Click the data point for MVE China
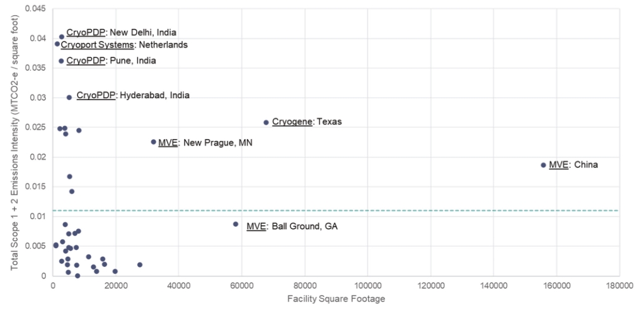The width and height of the screenshot is (644, 316). click(x=543, y=165)
